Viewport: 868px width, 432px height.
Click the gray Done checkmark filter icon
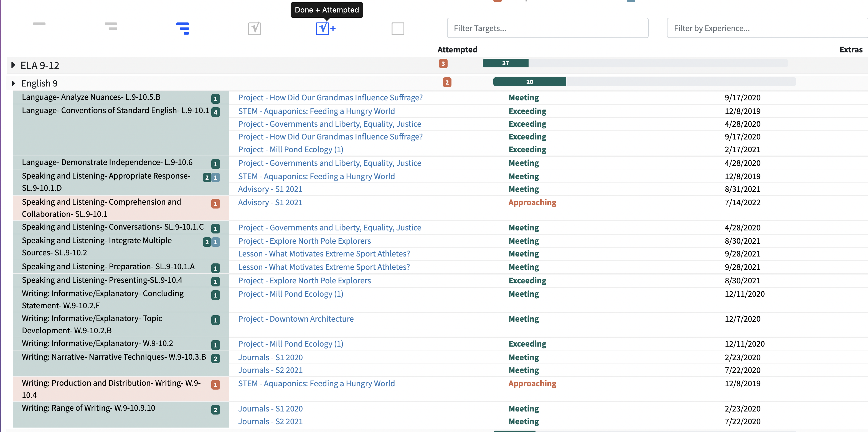pyautogui.click(x=254, y=29)
